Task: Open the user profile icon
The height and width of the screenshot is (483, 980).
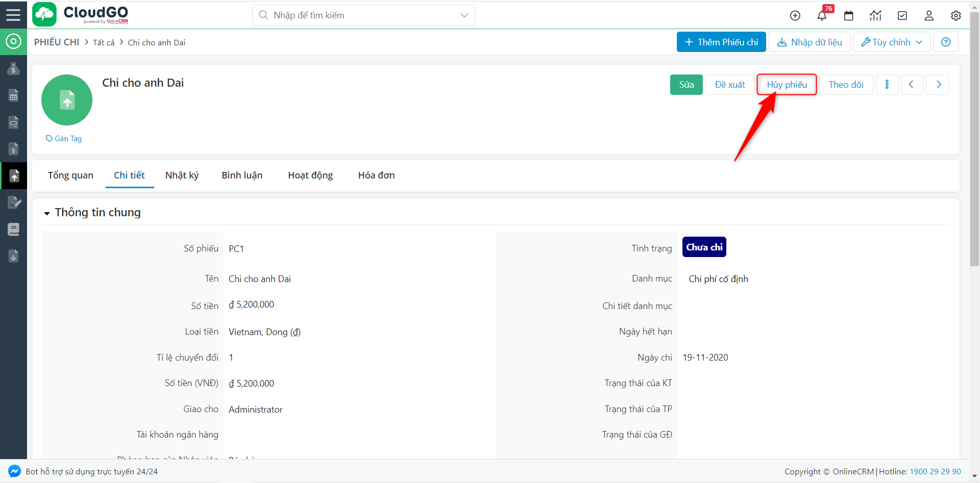Action: [x=929, y=16]
